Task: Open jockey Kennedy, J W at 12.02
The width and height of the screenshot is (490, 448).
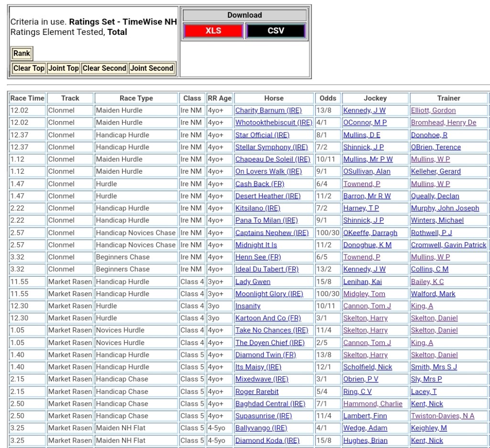Action: coord(364,111)
